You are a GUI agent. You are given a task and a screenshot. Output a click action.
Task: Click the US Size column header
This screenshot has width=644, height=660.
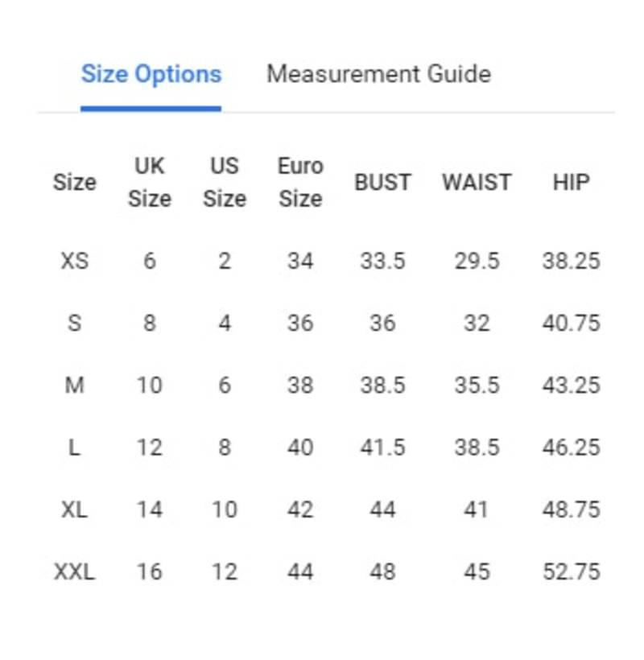pyautogui.click(x=225, y=182)
